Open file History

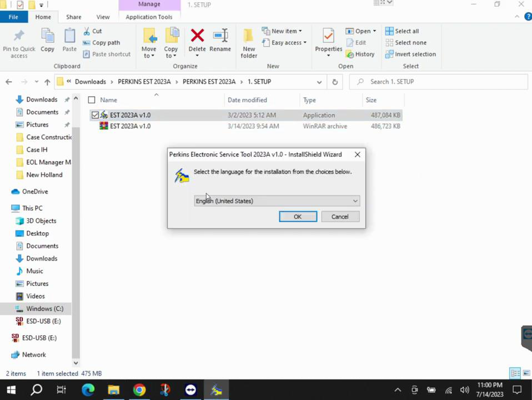[x=360, y=54]
